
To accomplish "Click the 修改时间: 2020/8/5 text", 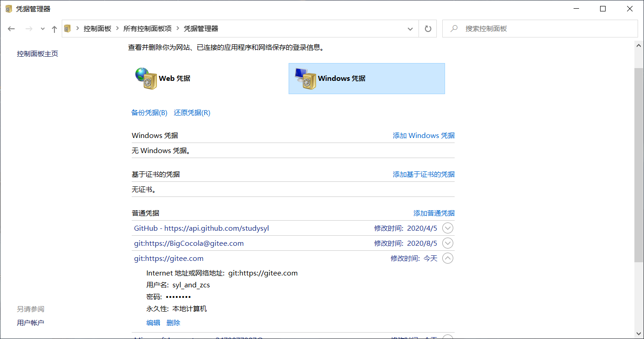I will [x=406, y=243].
